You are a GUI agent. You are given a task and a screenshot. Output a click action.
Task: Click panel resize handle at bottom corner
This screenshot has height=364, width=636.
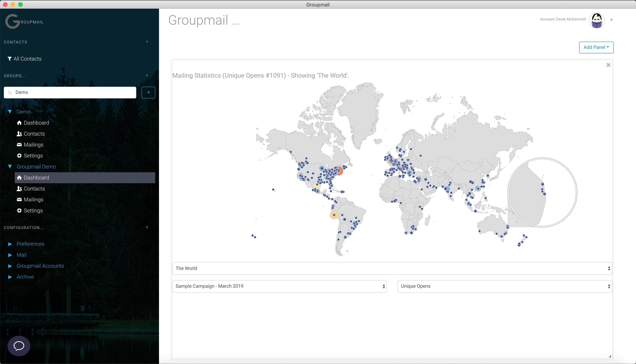pyautogui.click(x=610, y=356)
